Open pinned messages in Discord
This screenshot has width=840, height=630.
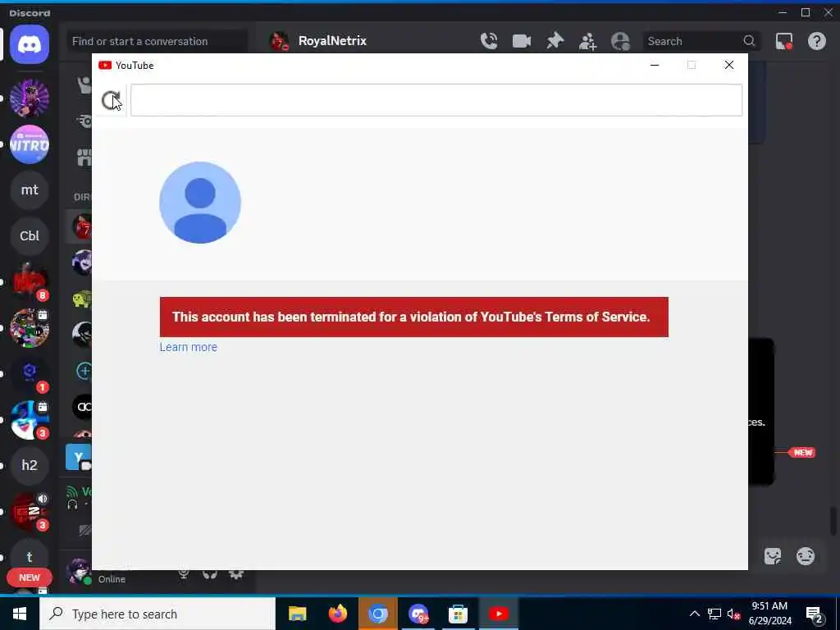[x=555, y=41]
